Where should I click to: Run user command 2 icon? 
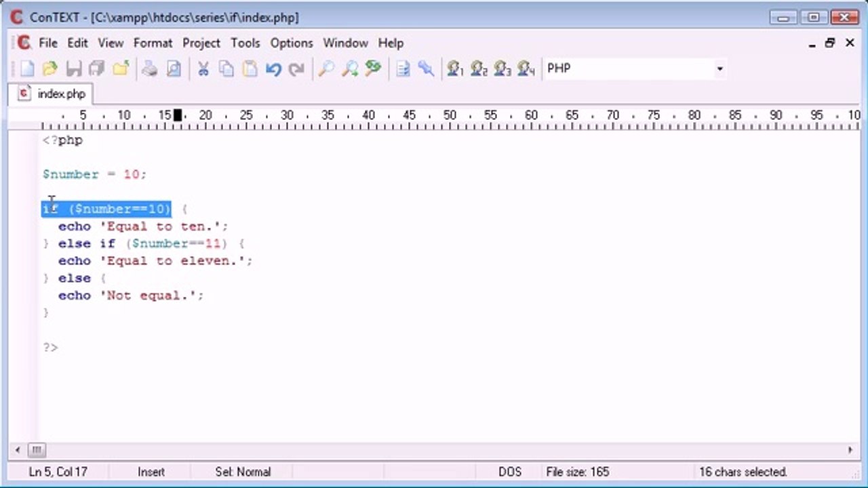point(479,68)
